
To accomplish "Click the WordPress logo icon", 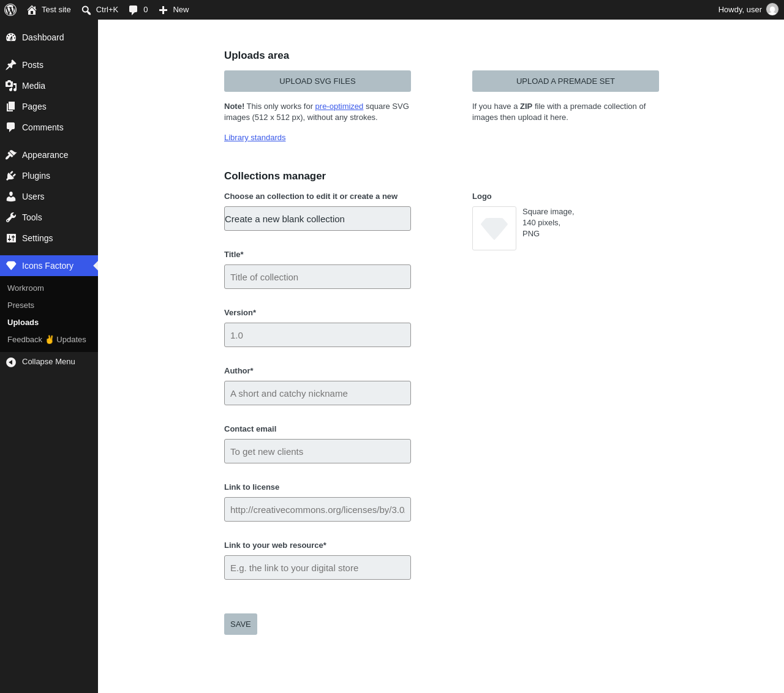I will (10, 10).
